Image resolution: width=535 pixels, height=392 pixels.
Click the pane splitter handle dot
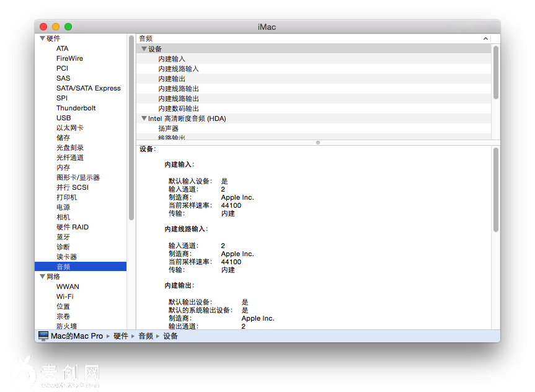point(318,142)
